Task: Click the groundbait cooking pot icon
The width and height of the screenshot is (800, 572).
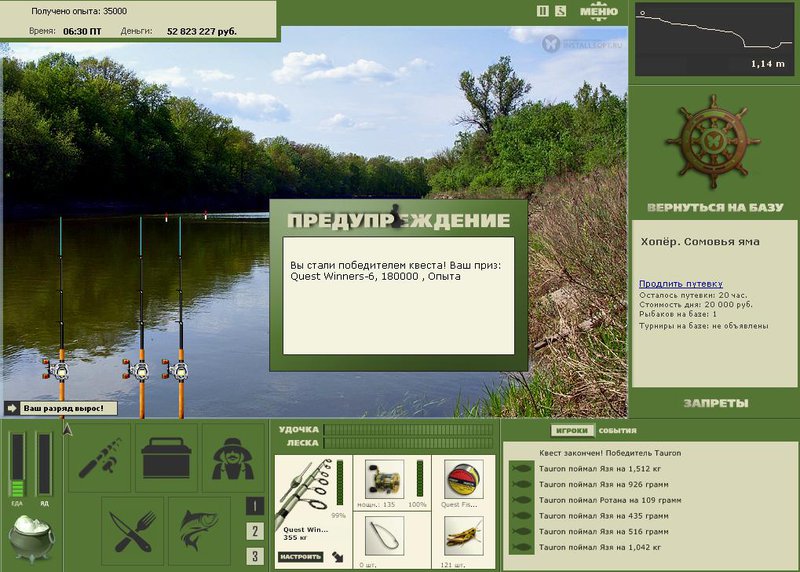Action: coord(31,538)
